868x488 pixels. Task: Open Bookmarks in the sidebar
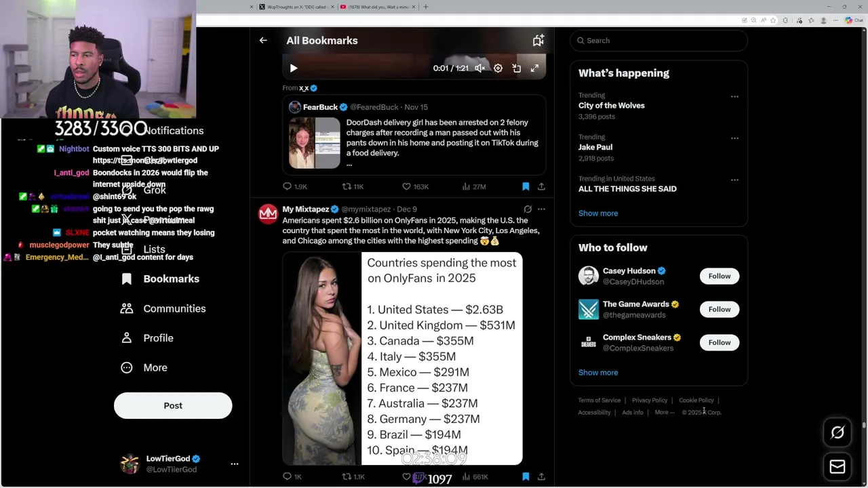[x=160, y=279]
